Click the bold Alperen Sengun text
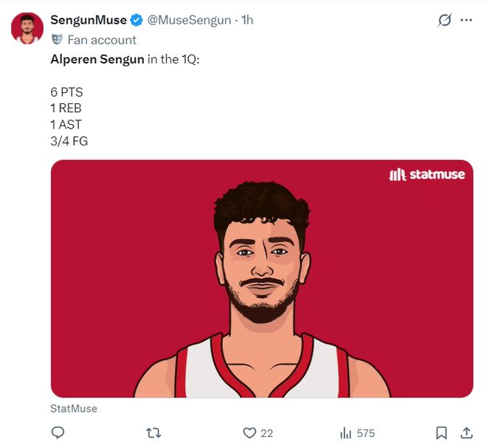Viewport: 487px width, 448px height. point(97,59)
